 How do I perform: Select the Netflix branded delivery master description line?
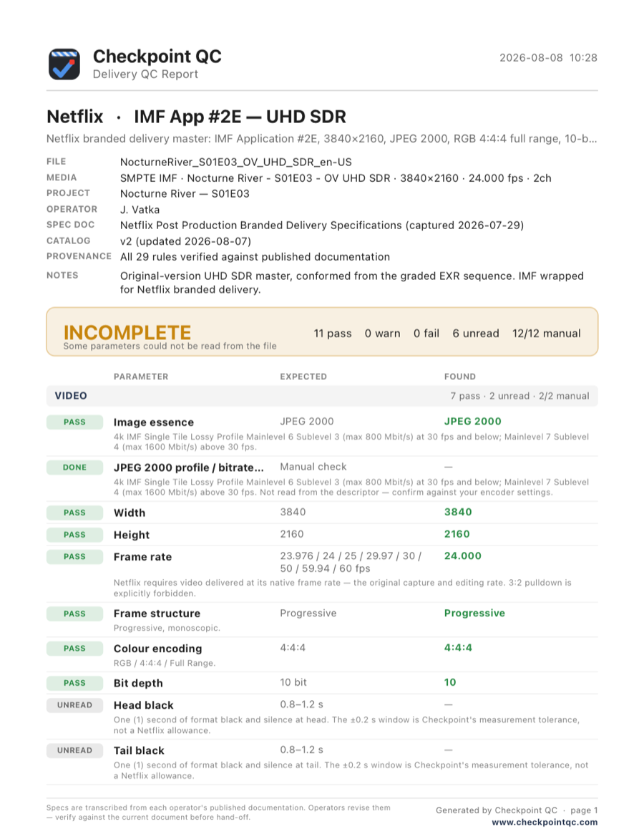tap(322, 139)
